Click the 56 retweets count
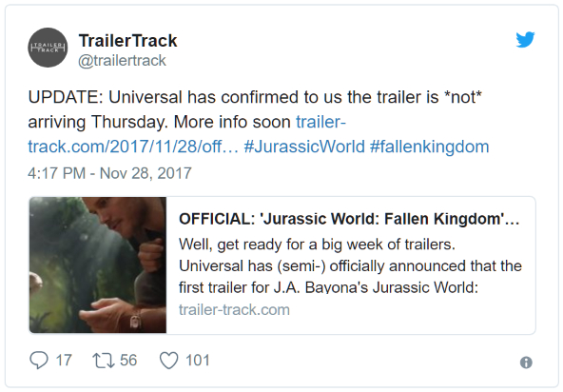 coord(128,361)
